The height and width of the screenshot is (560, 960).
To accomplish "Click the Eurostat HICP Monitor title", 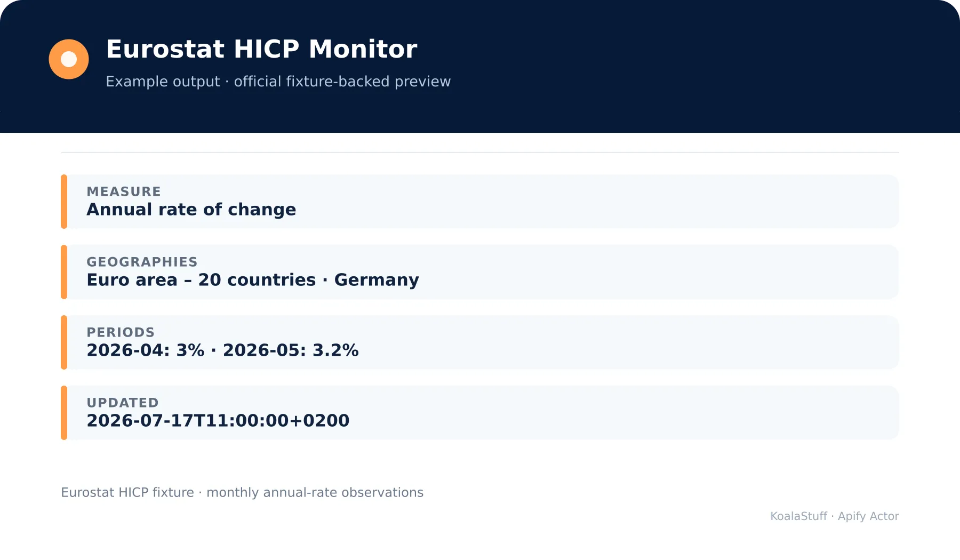I will (x=261, y=49).
